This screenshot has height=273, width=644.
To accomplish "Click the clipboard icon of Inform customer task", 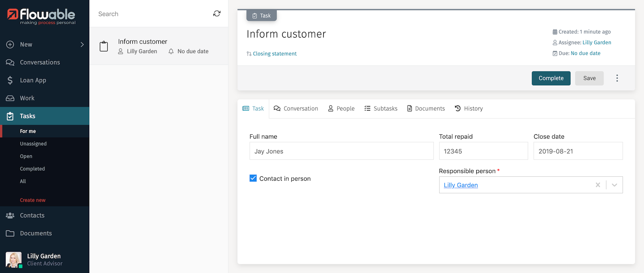I will click(x=104, y=46).
